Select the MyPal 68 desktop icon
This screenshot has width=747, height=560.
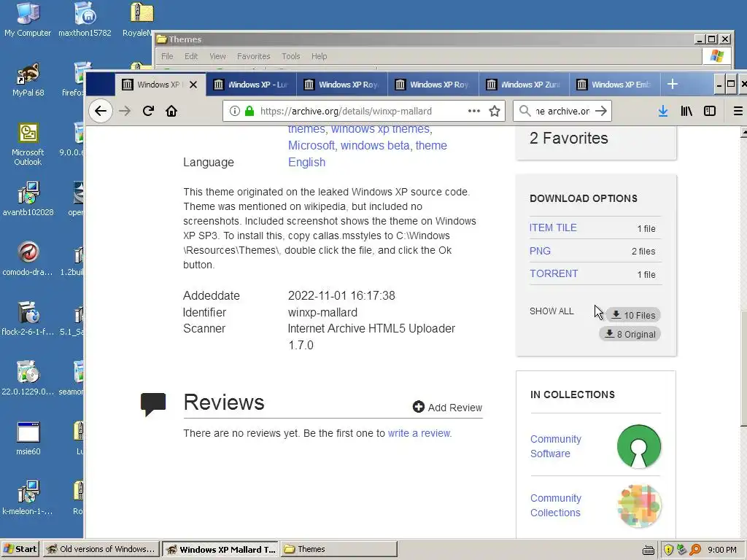[28, 80]
